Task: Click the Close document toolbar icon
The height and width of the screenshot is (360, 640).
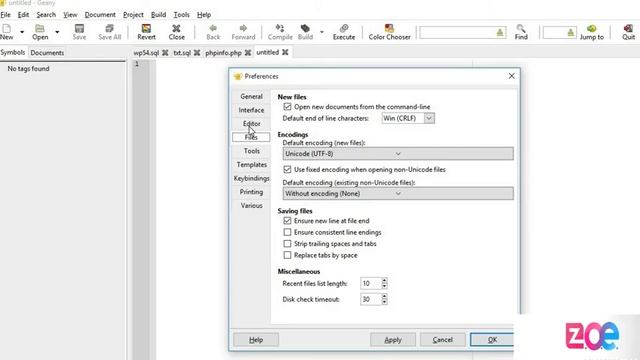Action: pos(176,32)
